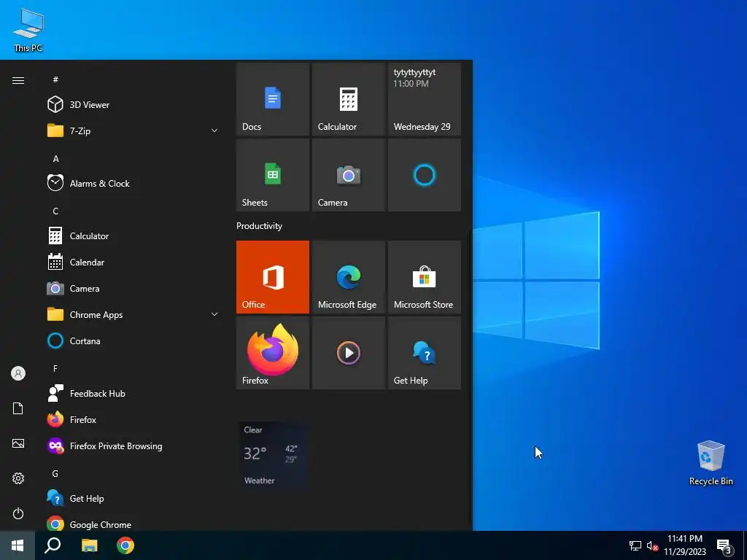The height and width of the screenshot is (560, 747).
Task: Open File Explorer from the taskbar
Action: tap(89, 545)
